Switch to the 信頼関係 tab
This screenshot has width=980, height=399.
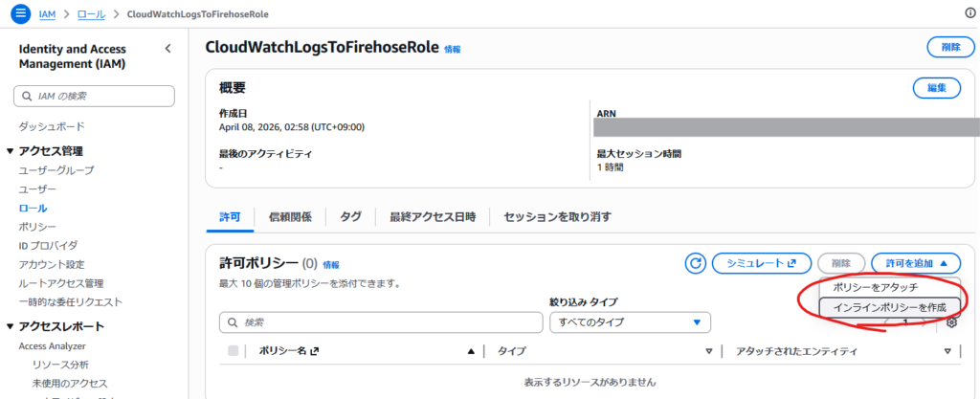(290, 216)
